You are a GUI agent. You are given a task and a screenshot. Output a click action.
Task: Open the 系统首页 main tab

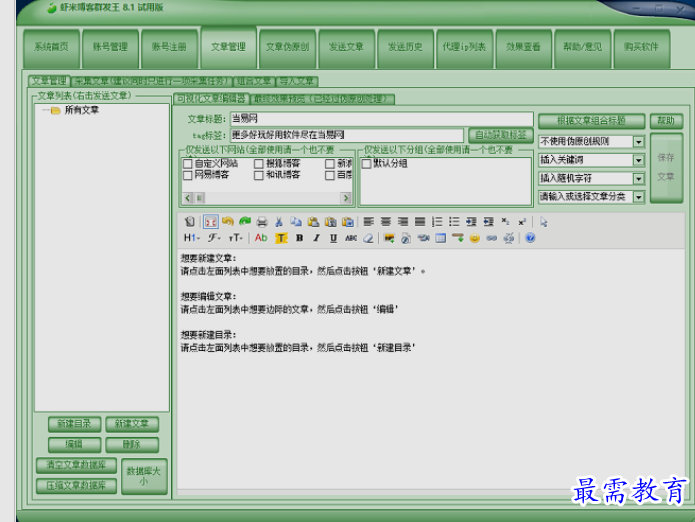click(x=51, y=48)
